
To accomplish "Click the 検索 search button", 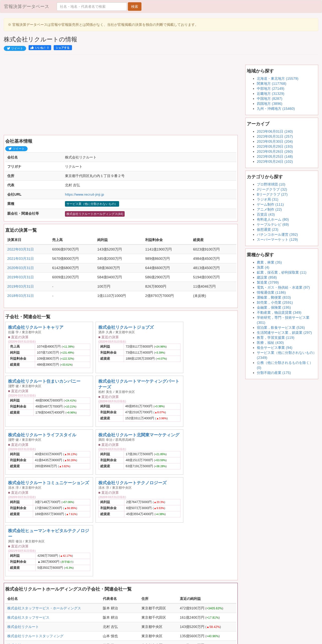I will click(135, 7).
